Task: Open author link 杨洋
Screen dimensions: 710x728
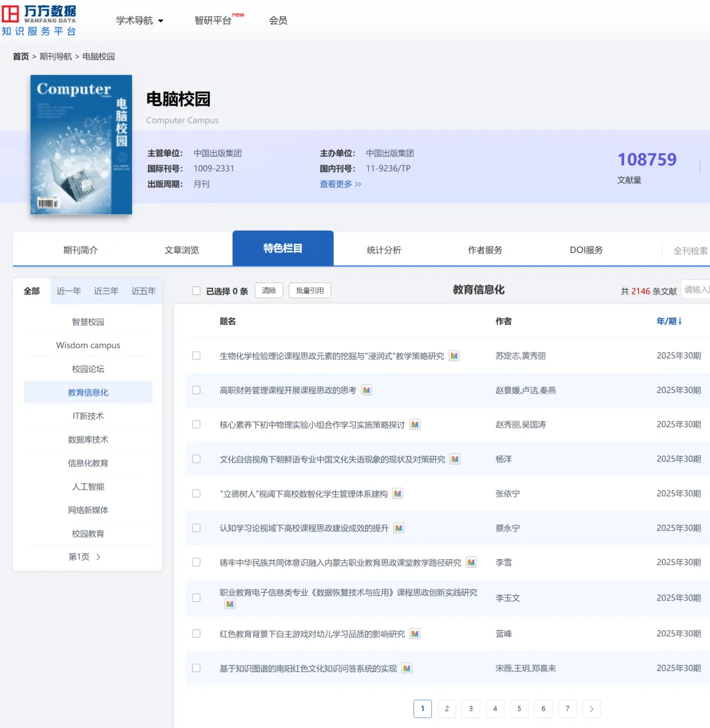Action: [x=503, y=459]
